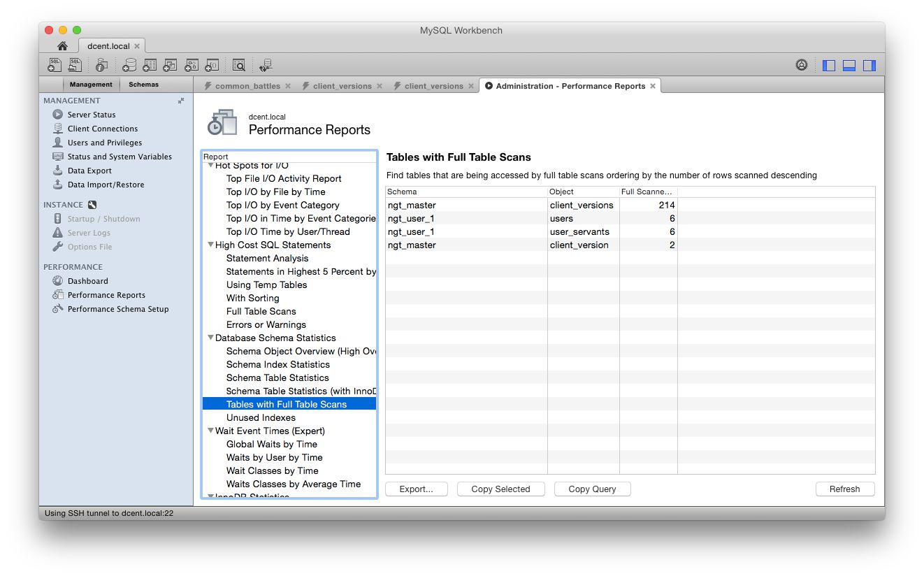Select the Full Table Scans statement report

[261, 311]
